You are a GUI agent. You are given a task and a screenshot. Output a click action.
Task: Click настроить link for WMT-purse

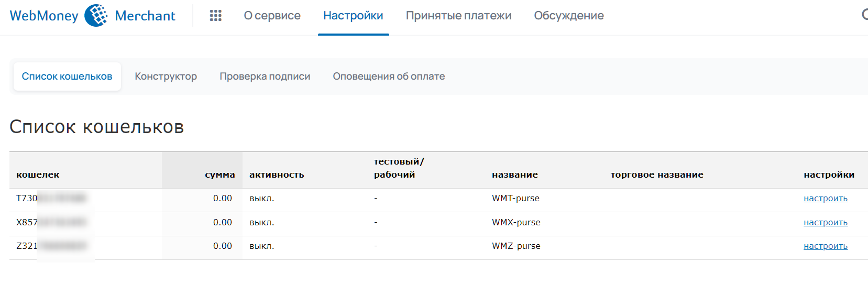[x=825, y=199]
